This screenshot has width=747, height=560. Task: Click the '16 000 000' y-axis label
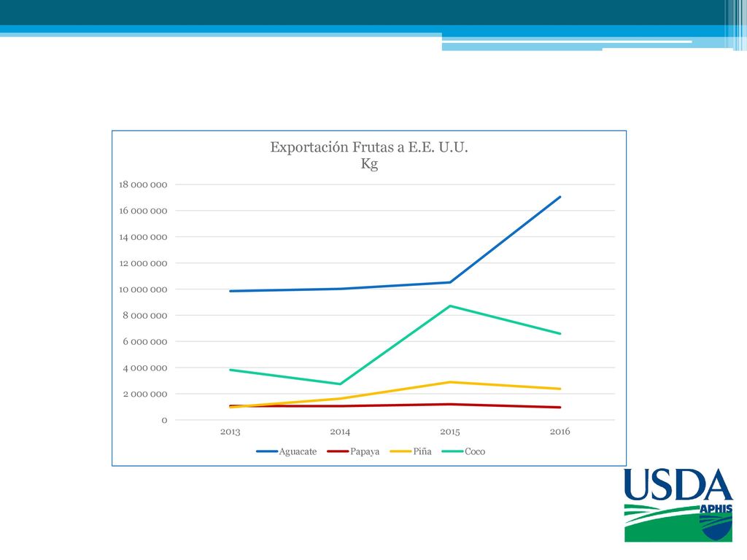point(143,211)
